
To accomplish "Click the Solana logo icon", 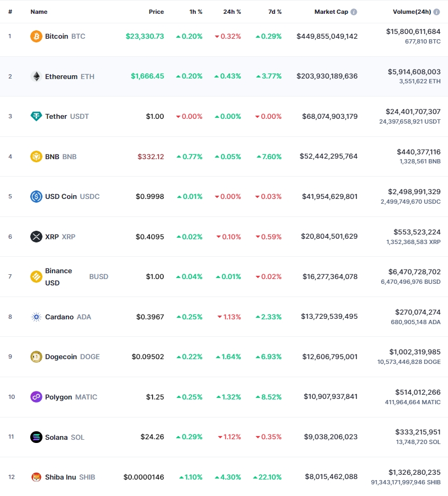I will 36,437.
